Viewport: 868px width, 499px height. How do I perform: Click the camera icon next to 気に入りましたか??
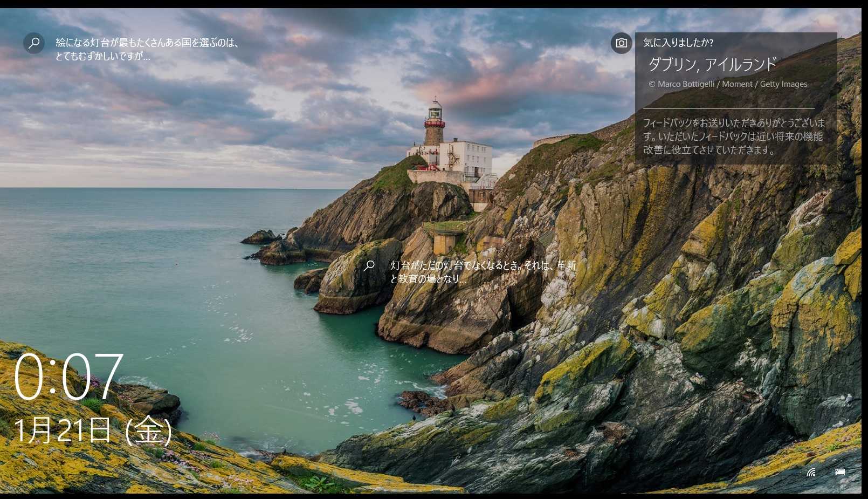point(621,43)
